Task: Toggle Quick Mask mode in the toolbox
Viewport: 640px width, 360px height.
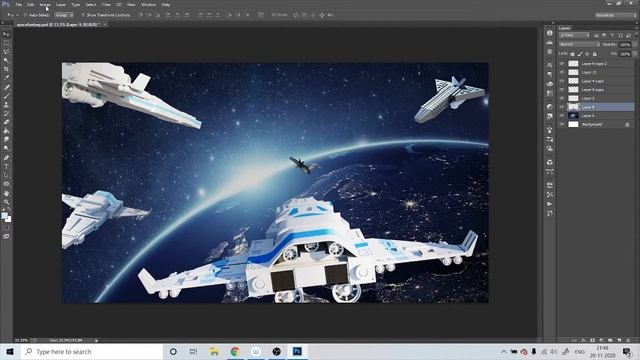Action: pyautogui.click(x=6, y=228)
